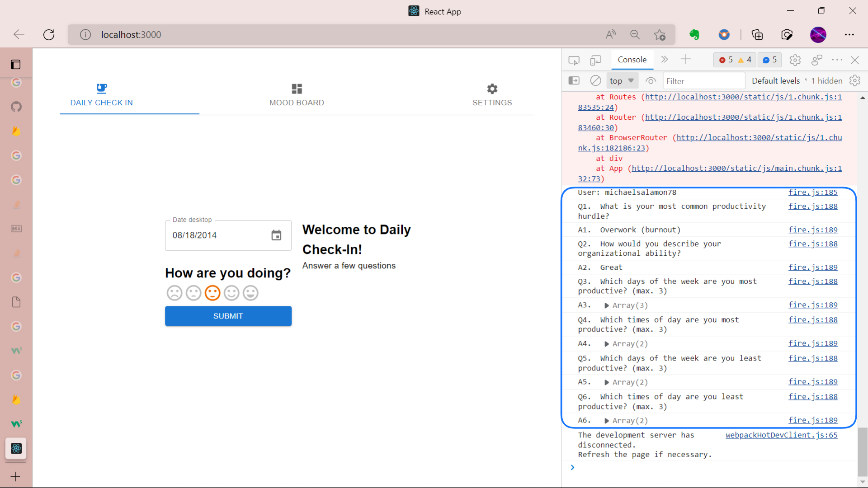Select the sad face mood rating
868x488 pixels.
[174, 293]
